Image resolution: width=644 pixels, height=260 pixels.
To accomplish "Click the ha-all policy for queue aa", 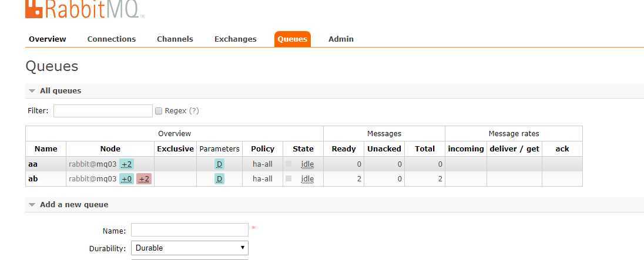I will click(263, 164).
